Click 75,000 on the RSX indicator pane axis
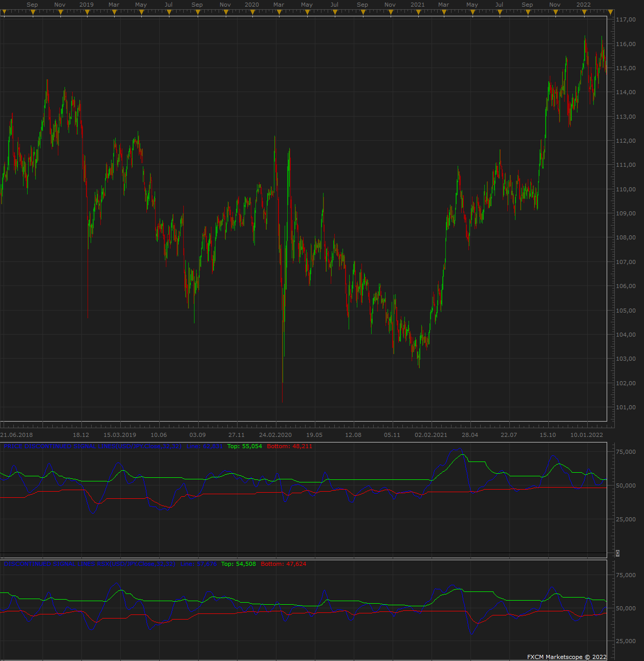644x661 pixels. (x=626, y=576)
